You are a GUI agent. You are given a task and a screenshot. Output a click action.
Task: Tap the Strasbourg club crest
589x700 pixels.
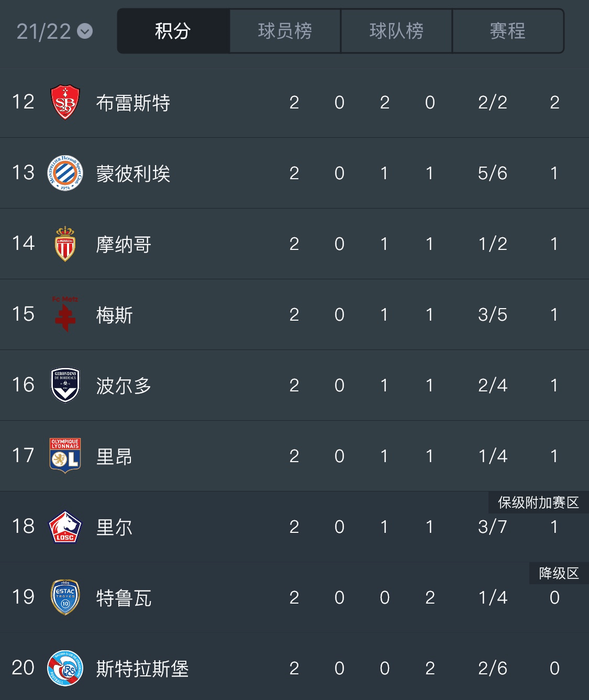[65, 668]
